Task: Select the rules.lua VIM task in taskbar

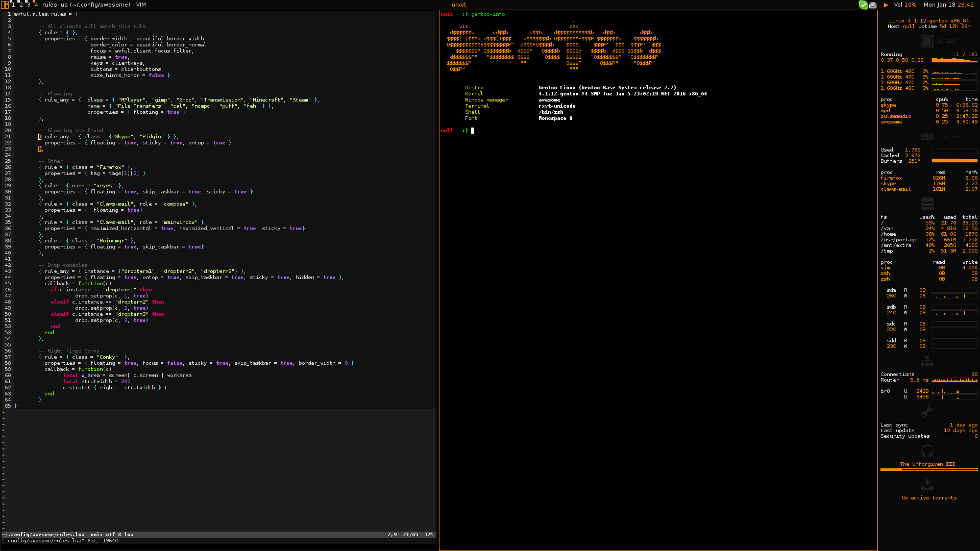Action: click(94, 5)
